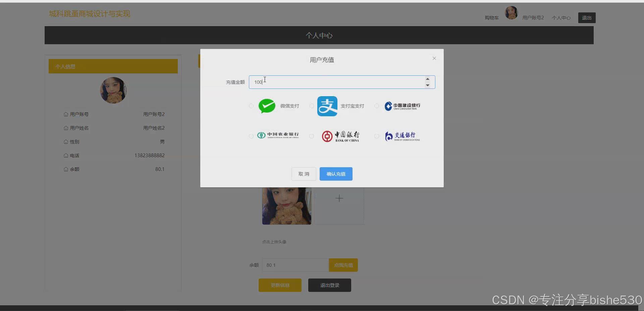Select China Construction Bank radio button

pyautogui.click(x=377, y=106)
